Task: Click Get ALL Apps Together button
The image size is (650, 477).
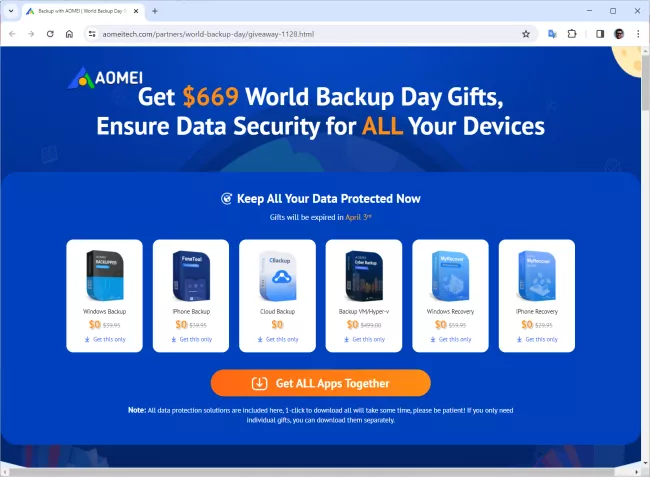Action: click(x=320, y=383)
